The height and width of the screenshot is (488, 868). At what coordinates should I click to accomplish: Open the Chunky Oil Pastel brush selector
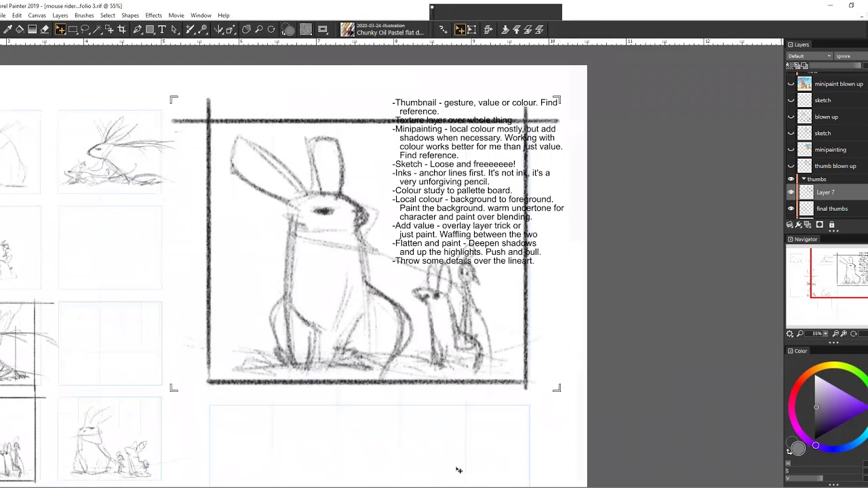[x=382, y=29]
